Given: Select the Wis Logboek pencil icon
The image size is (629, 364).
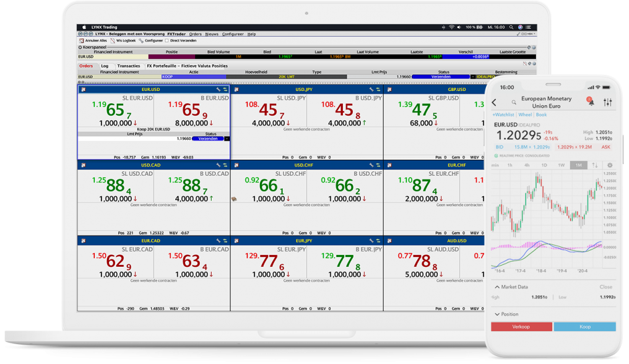Looking at the screenshot, I should coord(112,40).
